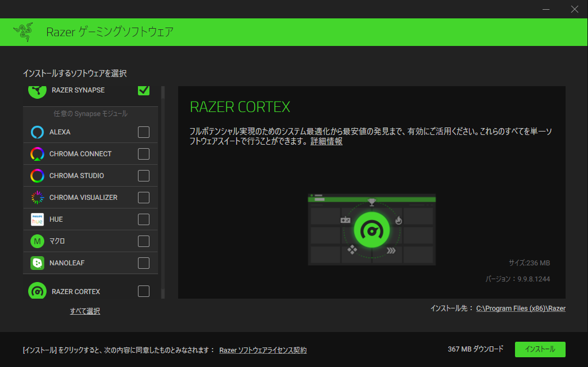Check the Razer Cortex checkbox

pyautogui.click(x=144, y=291)
